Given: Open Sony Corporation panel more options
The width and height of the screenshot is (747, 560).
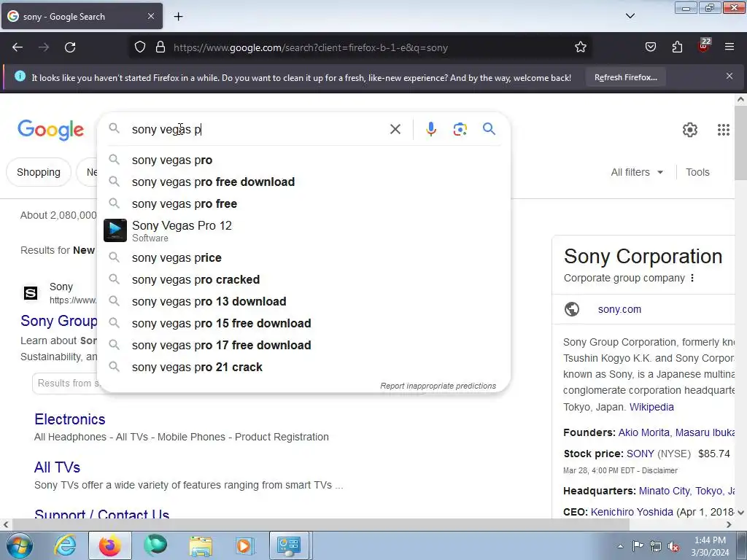Looking at the screenshot, I should tap(692, 278).
